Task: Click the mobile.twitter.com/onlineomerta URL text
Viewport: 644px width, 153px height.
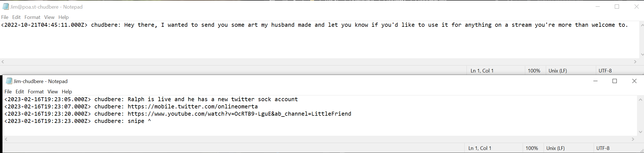Action: click(x=193, y=107)
